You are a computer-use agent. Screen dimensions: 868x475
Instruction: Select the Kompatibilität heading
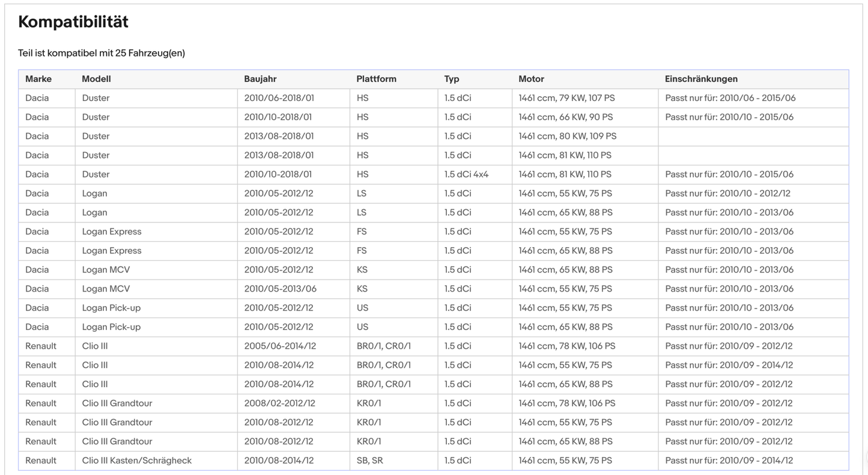tap(73, 22)
